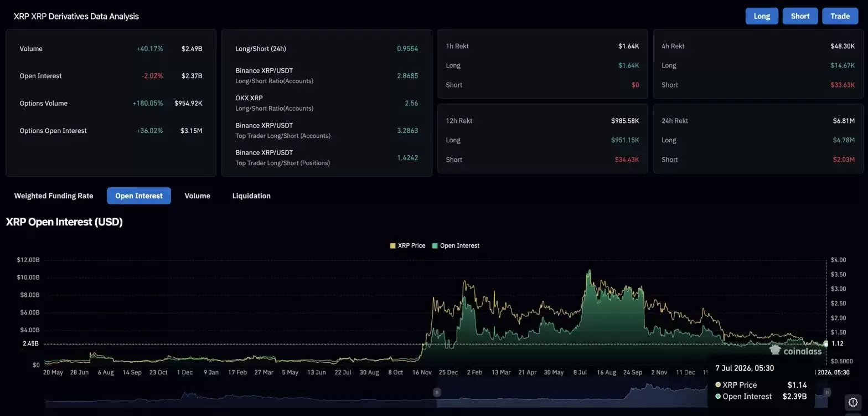
Task: Click Options Volume value $954.92K
Action: [x=188, y=104]
